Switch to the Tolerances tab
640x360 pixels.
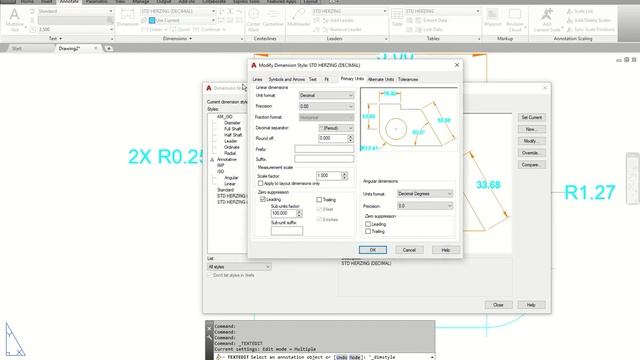click(x=408, y=79)
